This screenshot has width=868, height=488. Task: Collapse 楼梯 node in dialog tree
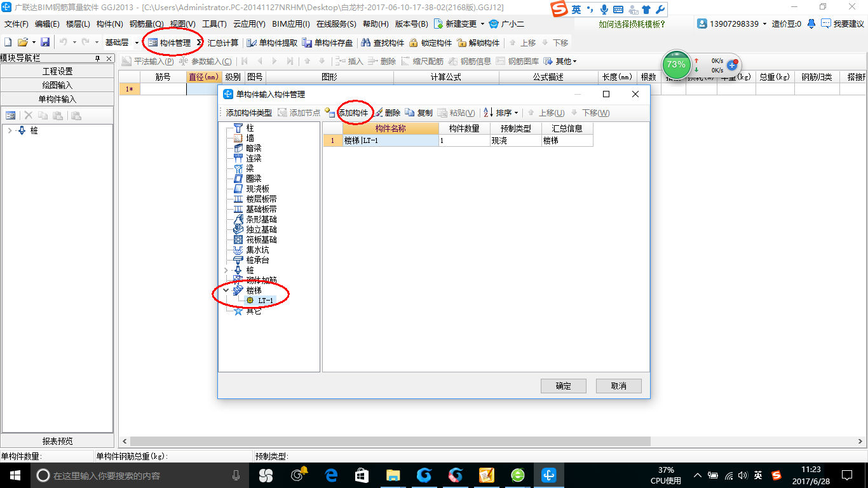[226, 290]
